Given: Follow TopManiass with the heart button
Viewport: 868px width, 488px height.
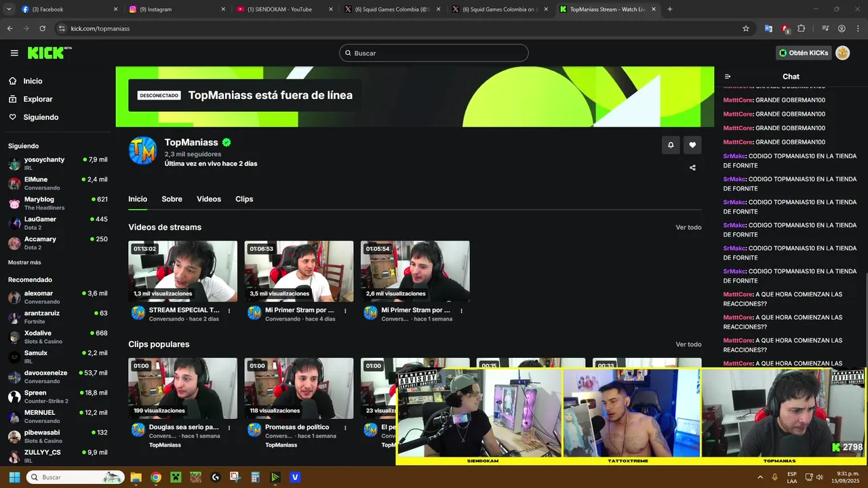Looking at the screenshot, I should pyautogui.click(x=692, y=144).
